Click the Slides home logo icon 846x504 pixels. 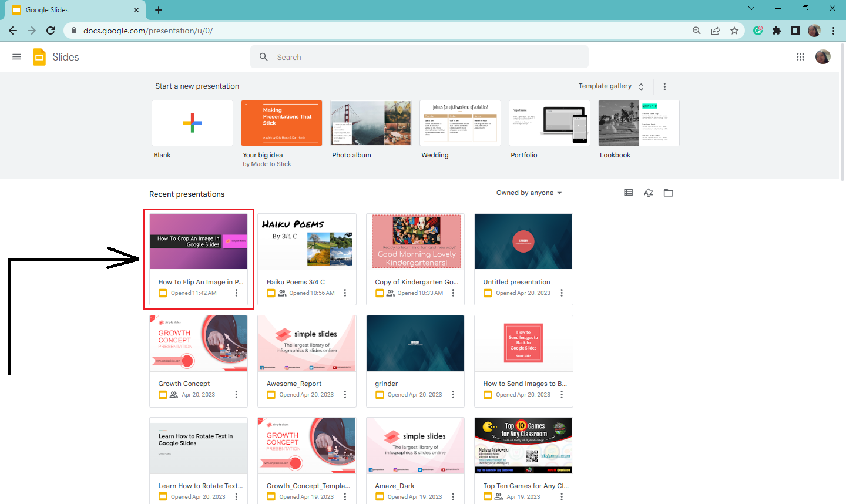(x=39, y=56)
